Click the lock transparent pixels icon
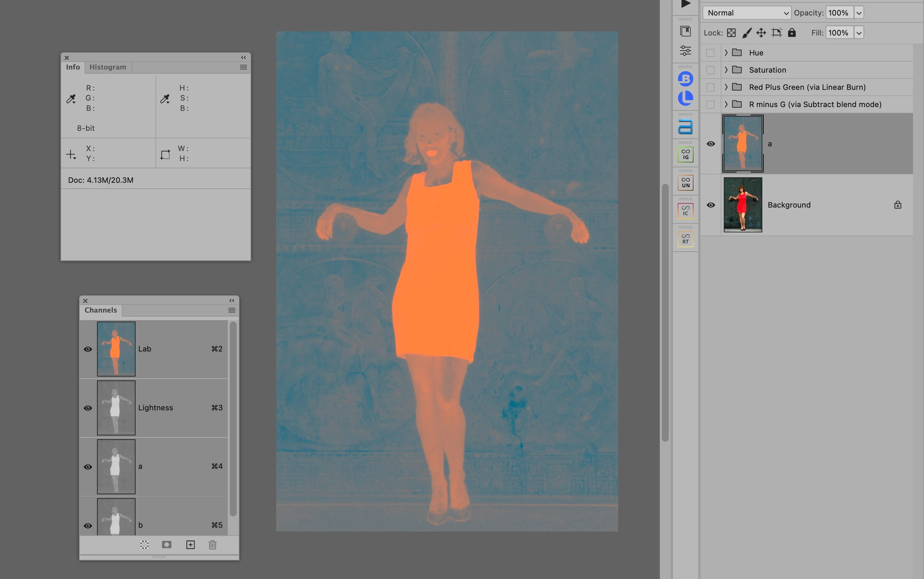This screenshot has height=579, width=924. tap(731, 33)
